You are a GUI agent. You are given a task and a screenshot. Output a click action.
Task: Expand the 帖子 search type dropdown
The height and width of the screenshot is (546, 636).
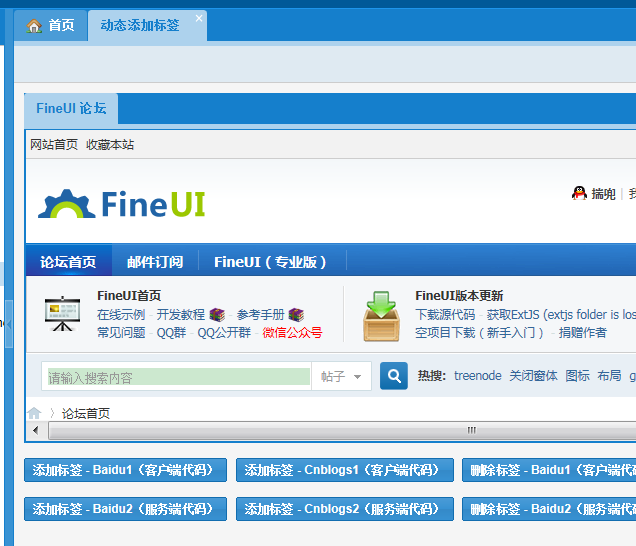(x=341, y=376)
